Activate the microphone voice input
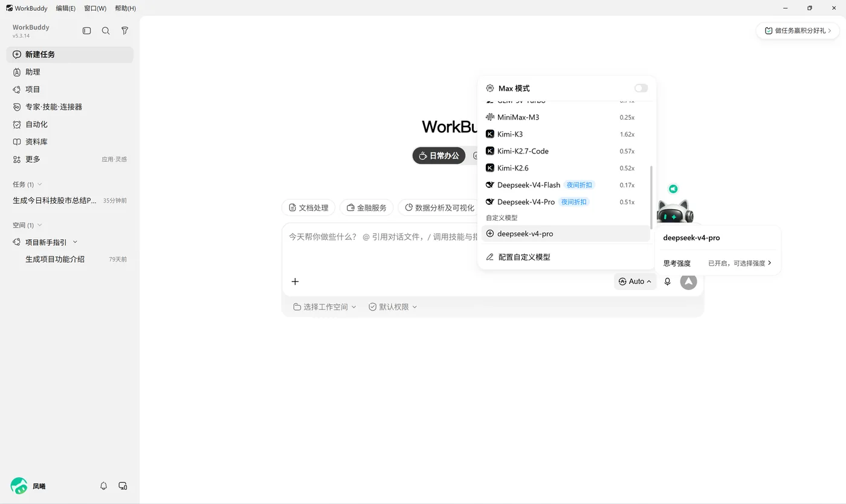The height and width of the screenshot is (504, 846). click(x=667, y=282)
